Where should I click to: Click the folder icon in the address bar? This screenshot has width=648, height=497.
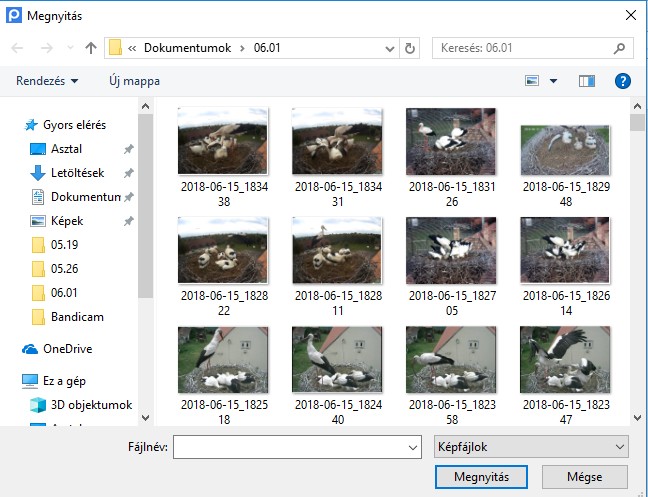coord(115,48)
